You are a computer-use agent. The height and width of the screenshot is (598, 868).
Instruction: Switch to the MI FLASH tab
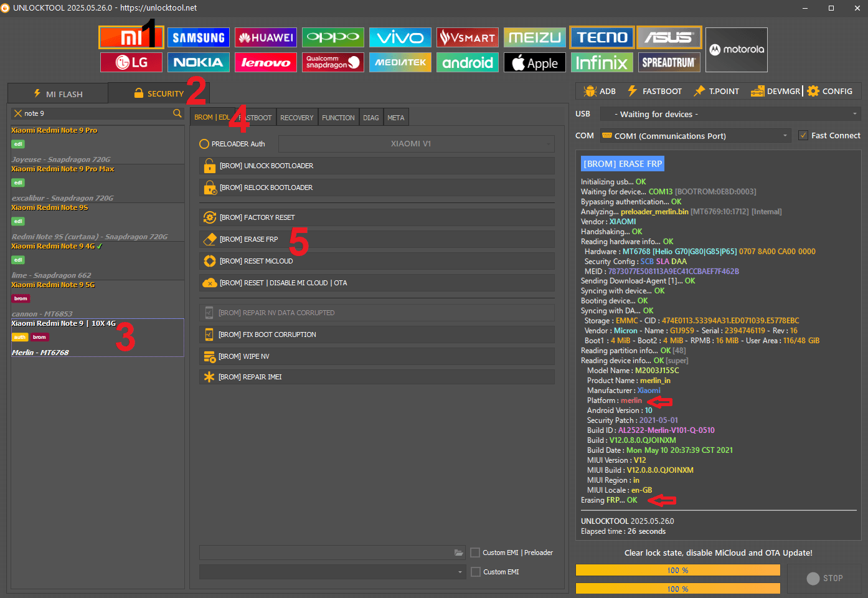click(x=58, y=94)
